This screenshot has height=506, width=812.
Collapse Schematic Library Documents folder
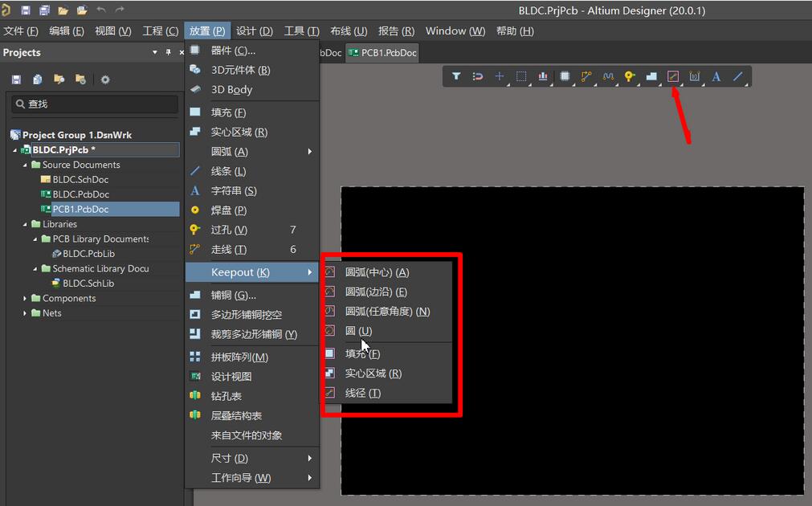point(35,269)
